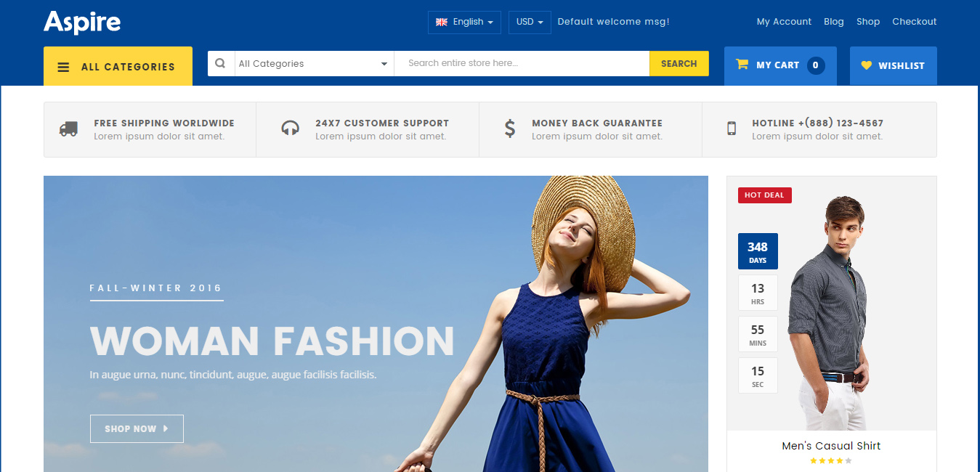Viewport: 980px width, 472px height.
Task: Click the Woman Fashion banner image
Action: click(376, 324)
